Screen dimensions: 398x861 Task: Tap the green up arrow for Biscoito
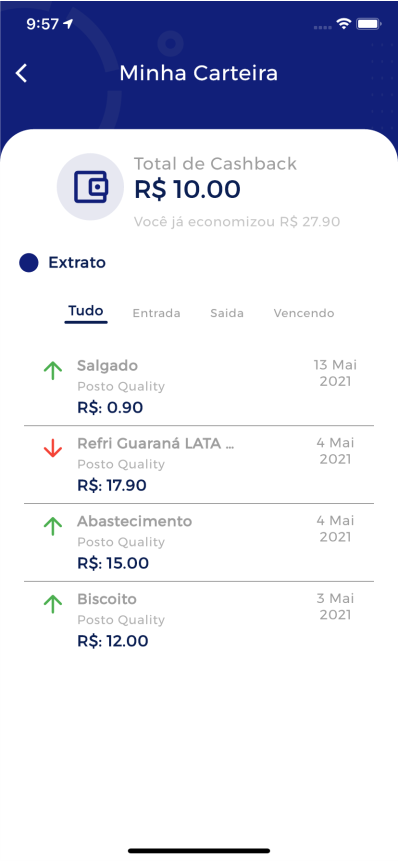click(x=53, y=605)
